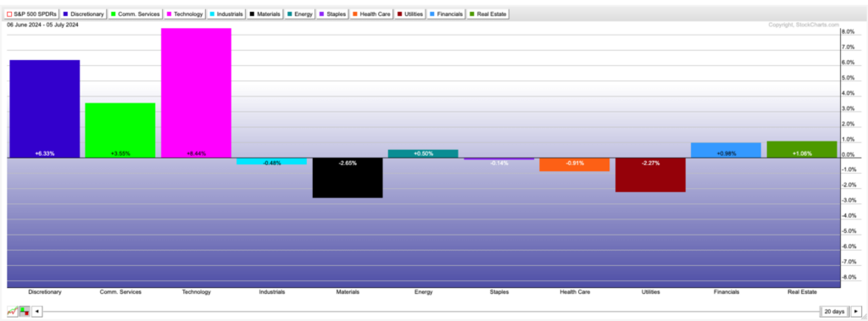
Task: Click the 5.0% y-axis label
Action: tap(849, 78)
